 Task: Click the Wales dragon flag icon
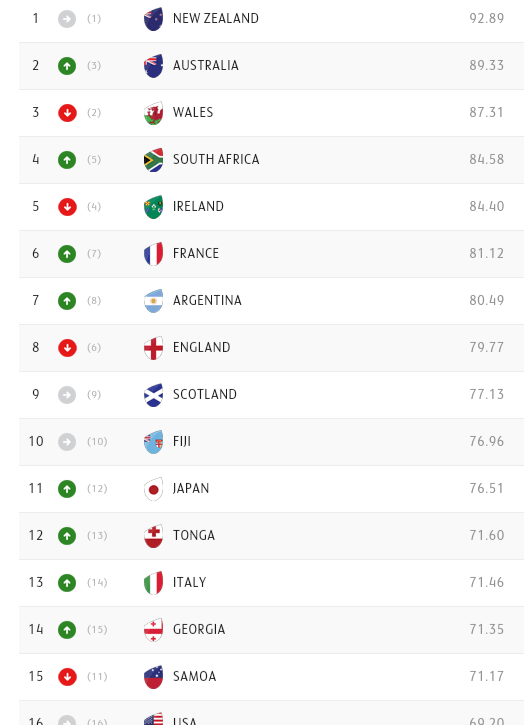153,113
